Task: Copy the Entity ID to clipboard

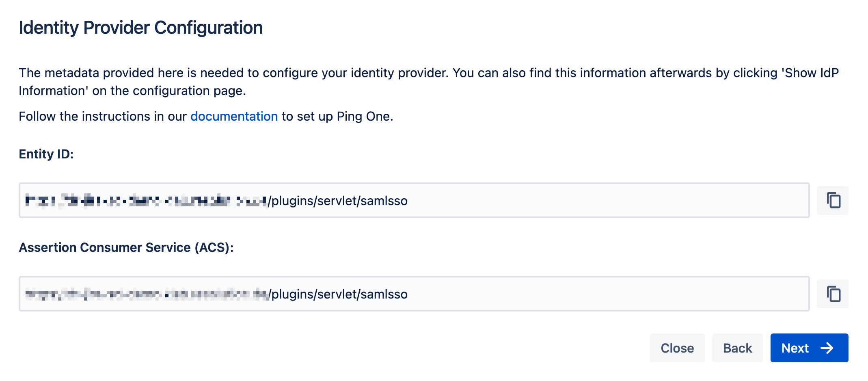Action: pyautogui.click(x=833, y=200)
